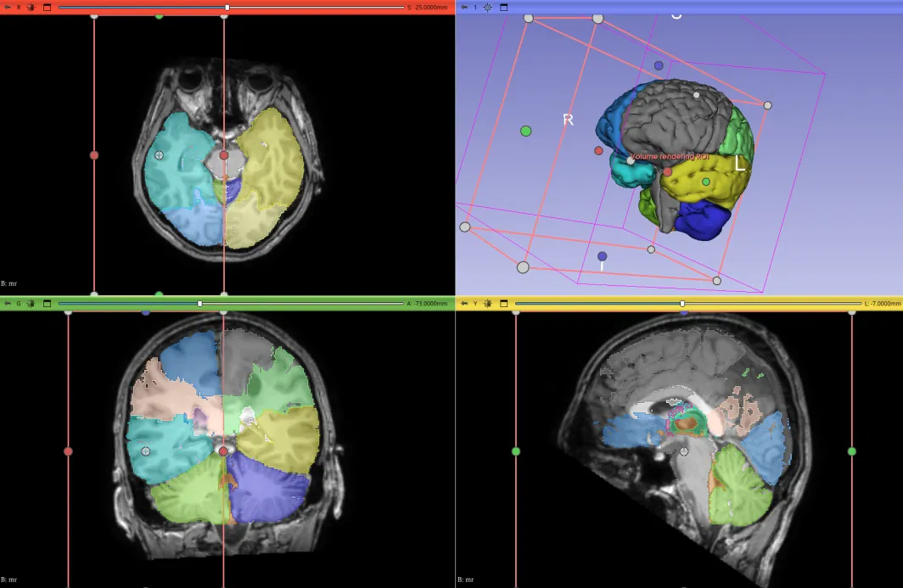Maximize the green coronal view icon
This screenshot has height=588, width=903.
pyautogui.click(x=47, y=303)
